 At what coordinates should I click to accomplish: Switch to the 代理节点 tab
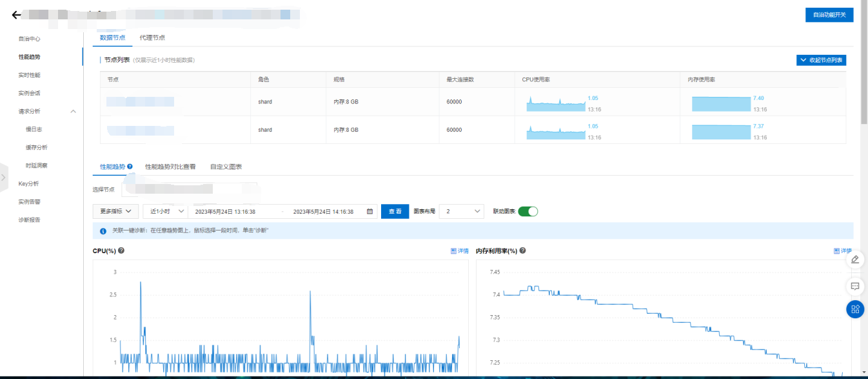[152, 37]
